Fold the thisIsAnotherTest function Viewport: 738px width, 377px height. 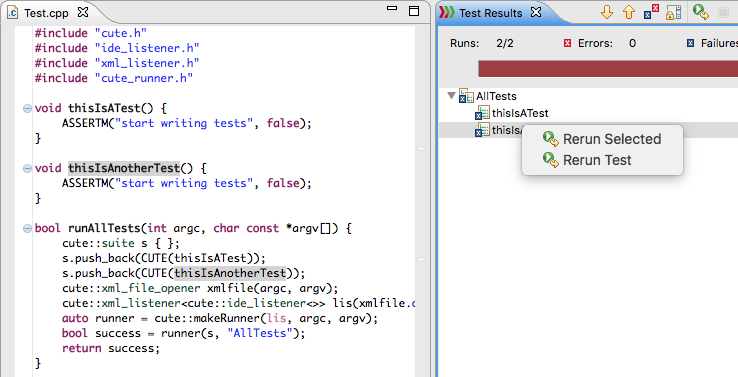click(x=27, y=168)
